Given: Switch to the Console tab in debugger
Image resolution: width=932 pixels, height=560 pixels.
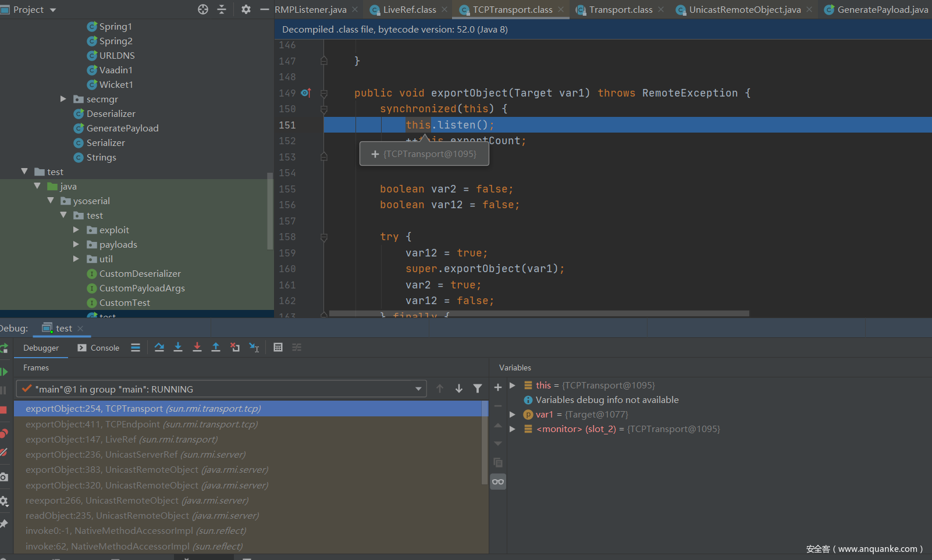Looking at the screenshot, I should (98, 348).
